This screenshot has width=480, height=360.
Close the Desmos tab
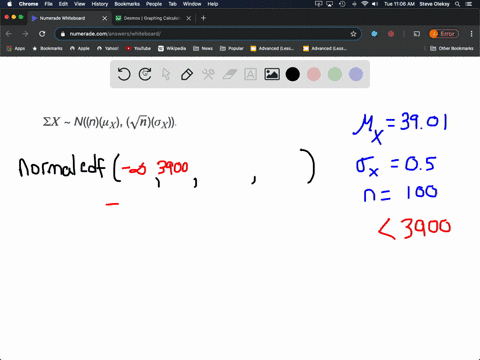(188, 18)
